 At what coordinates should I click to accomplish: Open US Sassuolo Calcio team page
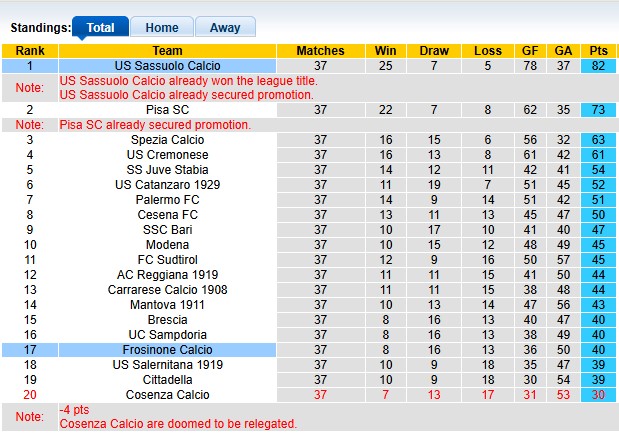(x=167, y=66)
